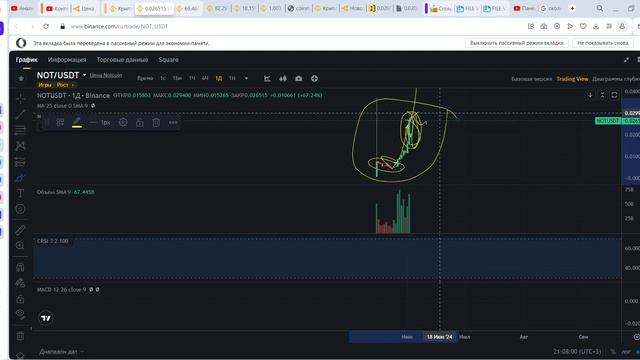Open the NOT/USDT pair selector dropdown
640x360 pixels.
[84, 75]
